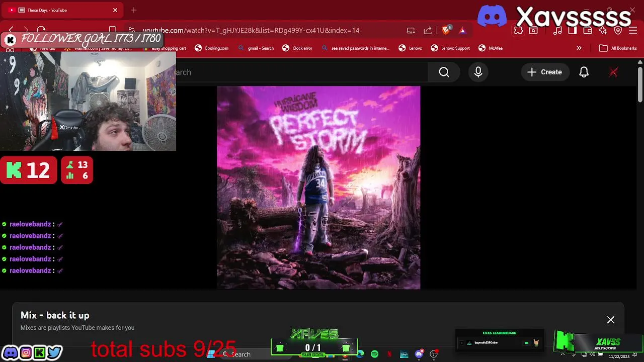Open site settings icon beside the URL

(x=131, y=30)
